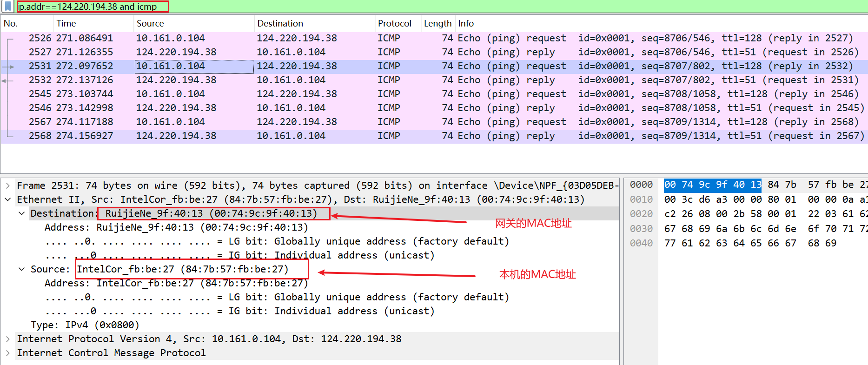Sort packets by the Protocol column header
Image resolution: width=868 pixels, height=365 pixels.
tap(398, 23)
